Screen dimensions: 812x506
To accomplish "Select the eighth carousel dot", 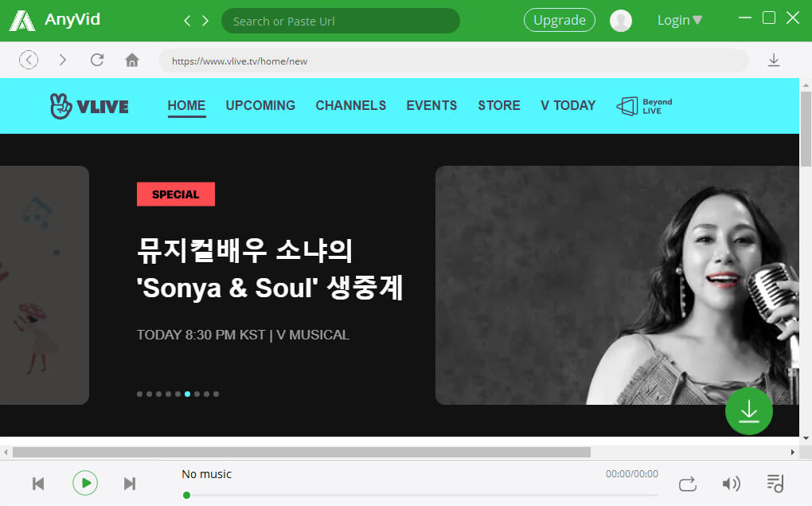I will point(207,394).
